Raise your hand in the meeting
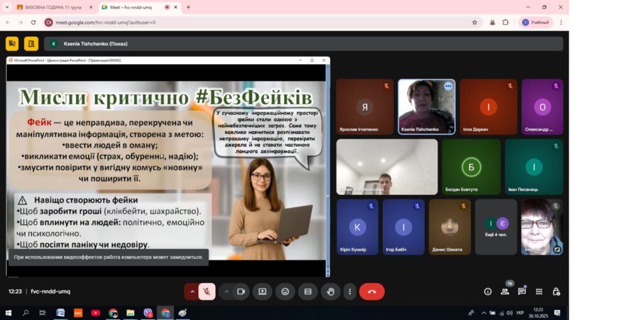The image size is (644, 320). coord(330,292)
